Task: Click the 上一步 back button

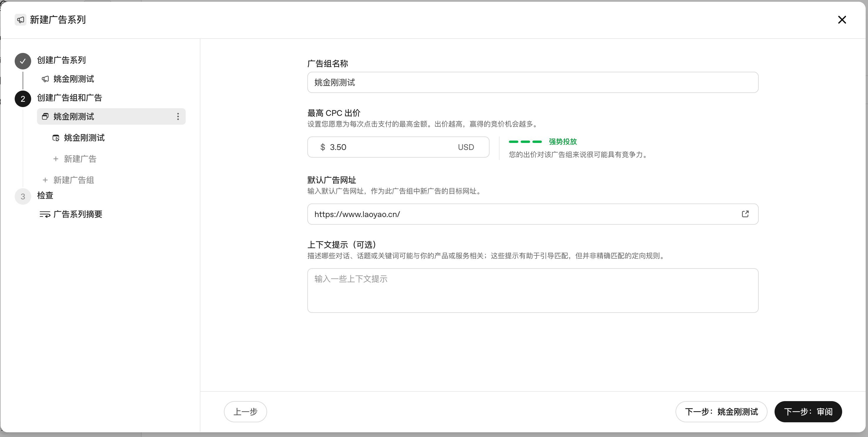Action: tap(245, 412)
